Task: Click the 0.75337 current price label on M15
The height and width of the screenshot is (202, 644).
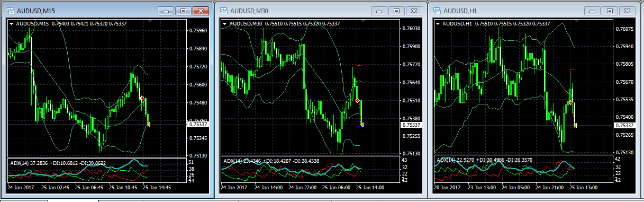Action: pyautogui.click(x=199, y=124)
